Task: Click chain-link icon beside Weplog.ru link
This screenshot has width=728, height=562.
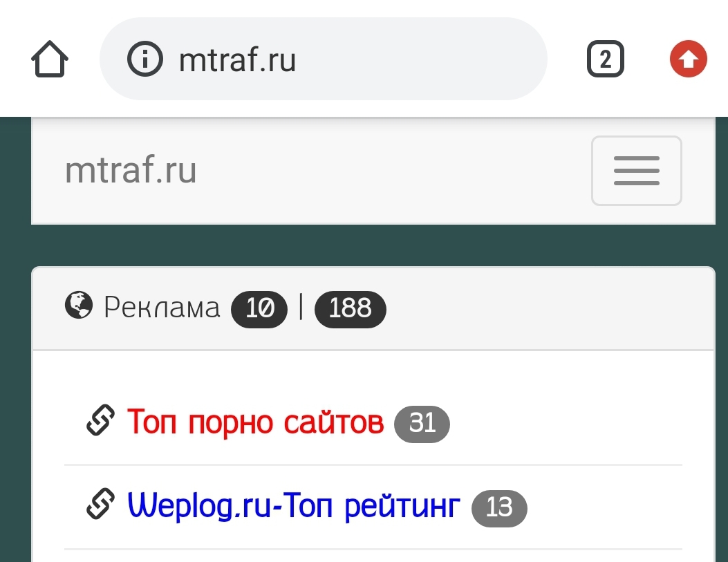Action: [100, 505]
